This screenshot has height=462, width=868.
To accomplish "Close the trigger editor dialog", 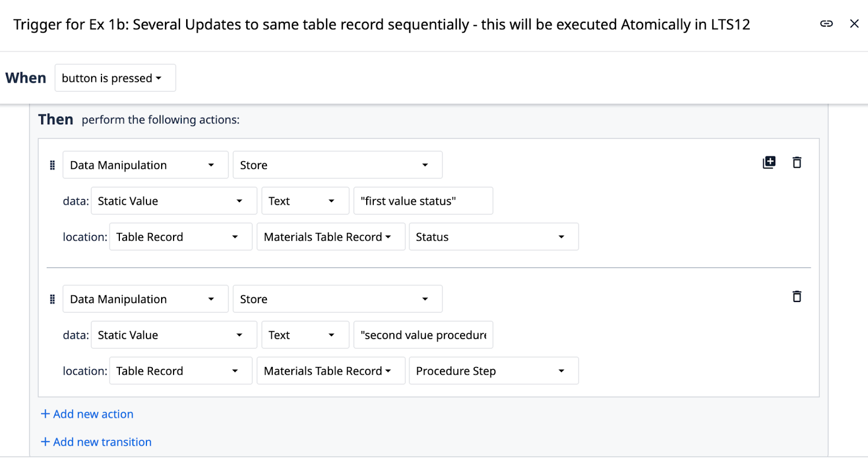I will click(854, 23).
